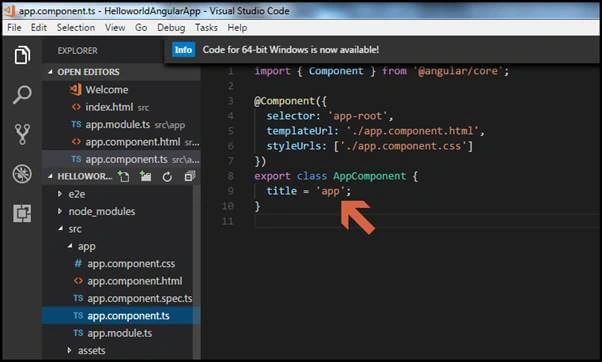Click the CSS hash icon of app.component.css
Screen dimensions: 602x362
(78, 263)
